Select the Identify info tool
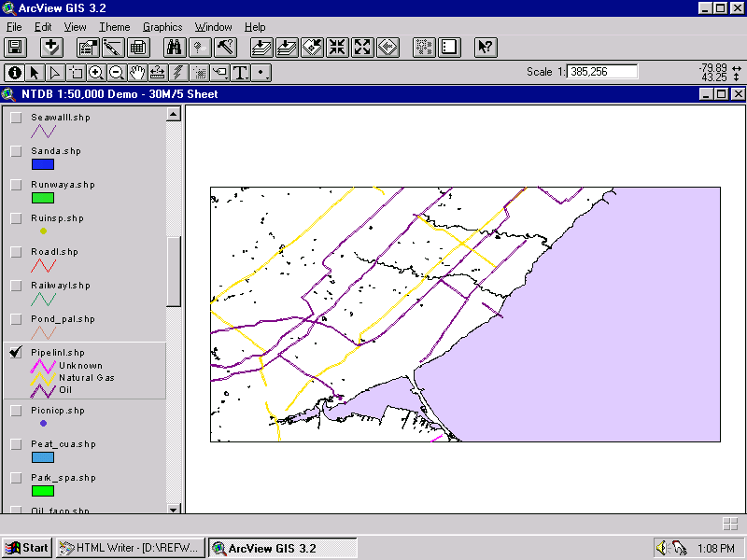 pos(14,73)
